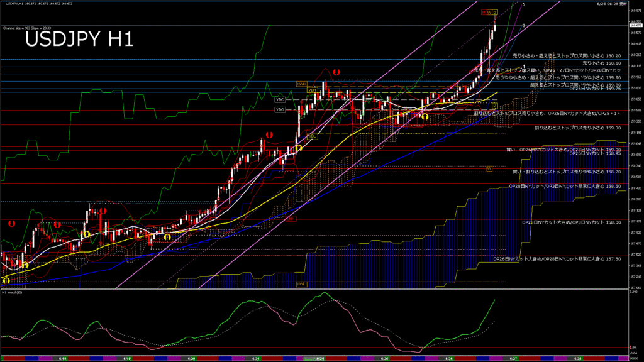Select the H1 macd (12) indicator label

[x=14, y=293]
